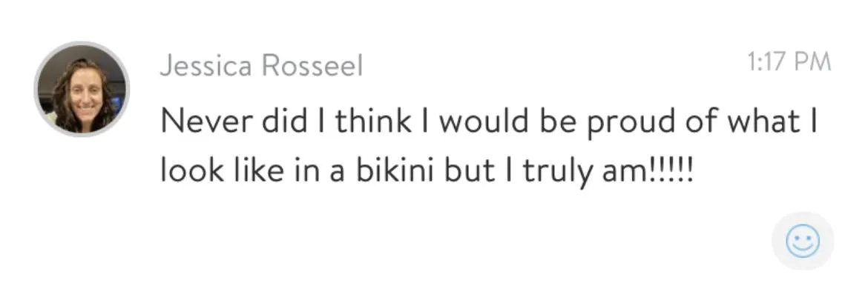Open the react-to-message emoji picker
The height and width of the screenshot is (300, 868).
click(803, 241)
